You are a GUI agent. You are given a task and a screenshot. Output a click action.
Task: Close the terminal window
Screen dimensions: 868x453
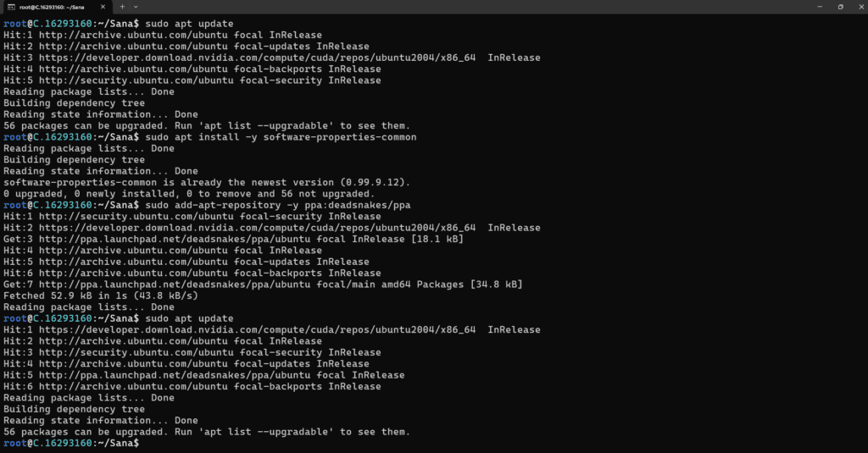click(x=861, y=7)
